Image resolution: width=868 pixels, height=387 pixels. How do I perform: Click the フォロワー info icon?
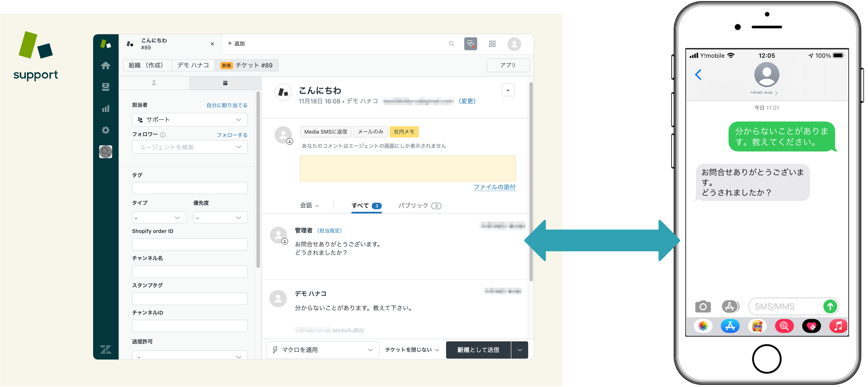click(163, 135)
